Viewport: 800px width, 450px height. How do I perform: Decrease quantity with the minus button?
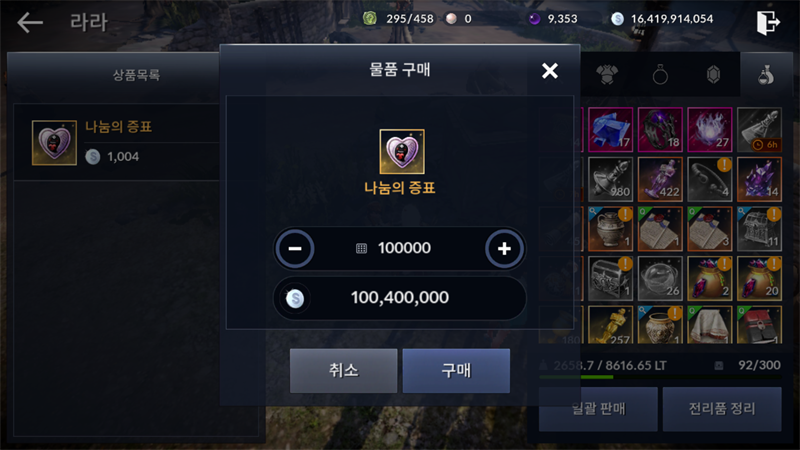[x=295, y=248]
